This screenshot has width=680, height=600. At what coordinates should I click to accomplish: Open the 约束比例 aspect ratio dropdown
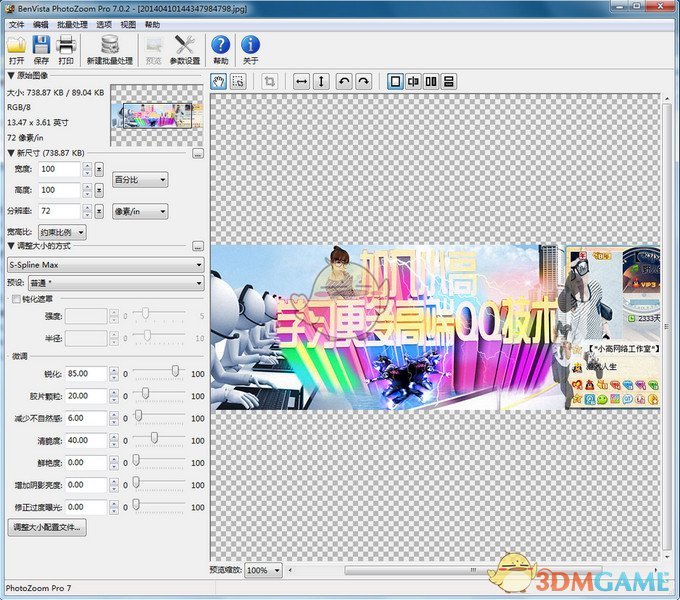coord(62,232)
